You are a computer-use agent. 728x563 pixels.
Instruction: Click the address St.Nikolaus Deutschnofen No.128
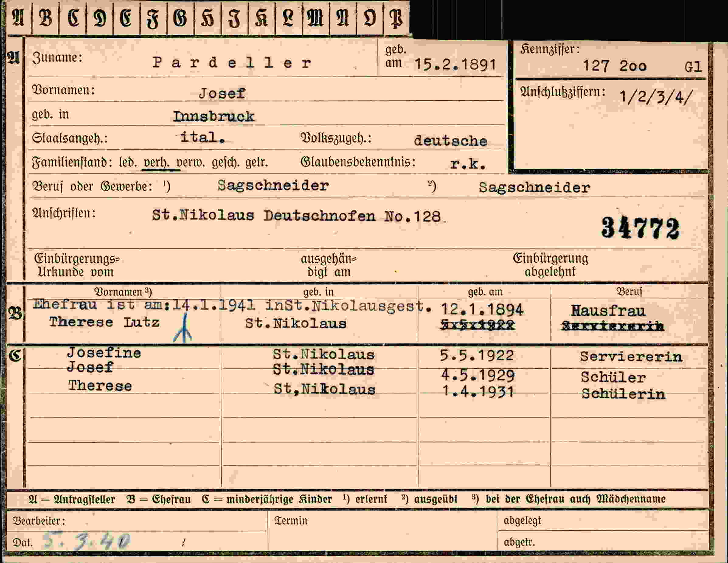[297, 216]
